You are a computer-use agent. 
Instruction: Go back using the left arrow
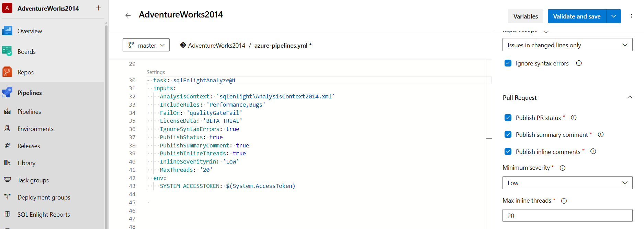coord(128,15)
